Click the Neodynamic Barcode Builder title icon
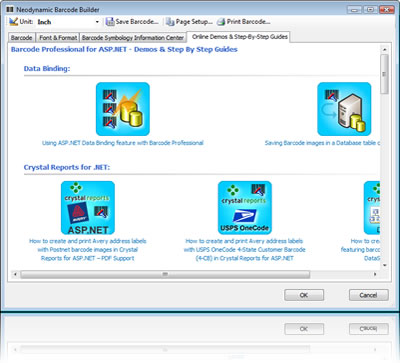 point(10,10)
